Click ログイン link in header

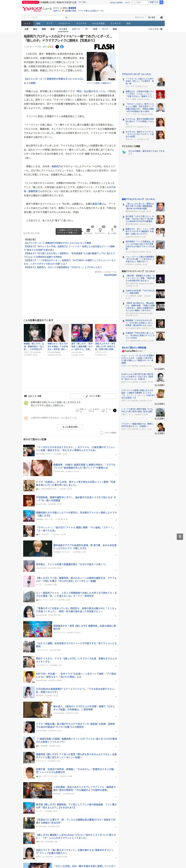tap(57, 11)
